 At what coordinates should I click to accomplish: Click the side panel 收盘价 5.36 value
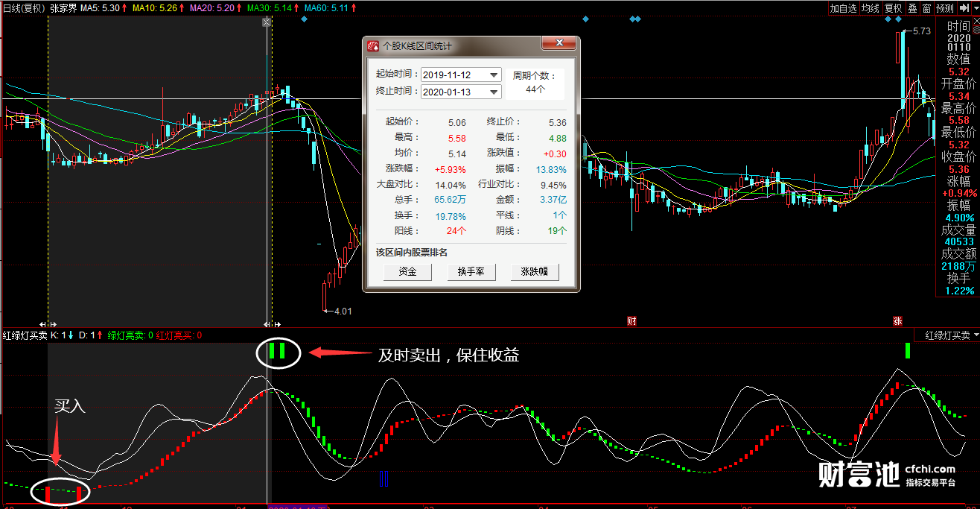point(959,169)
